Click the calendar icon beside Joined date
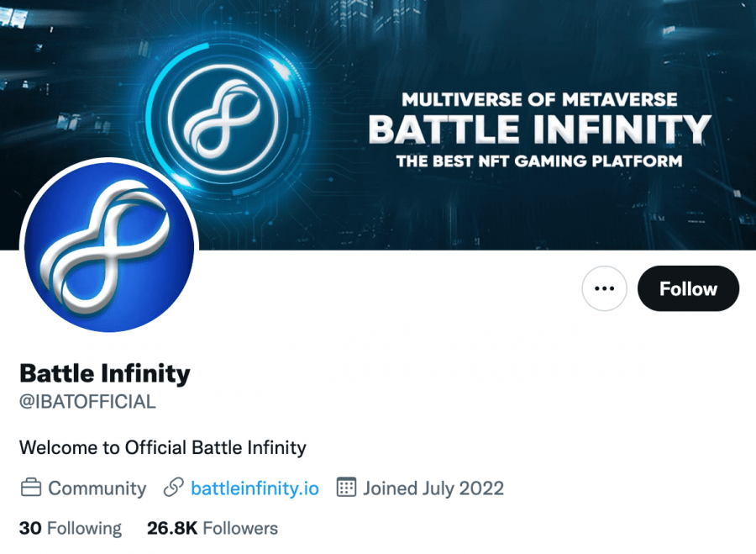Image resolution: width=756 pixels, height=554 pixels. point(346,488)
